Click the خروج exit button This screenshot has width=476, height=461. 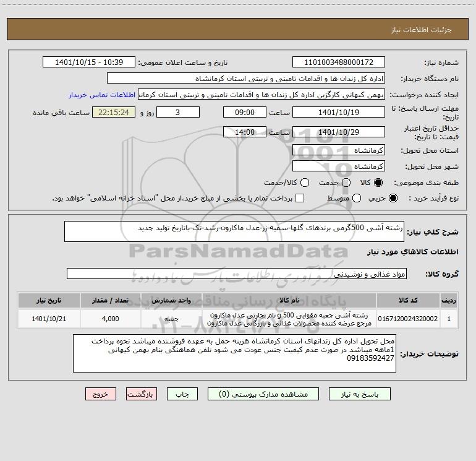101,394
